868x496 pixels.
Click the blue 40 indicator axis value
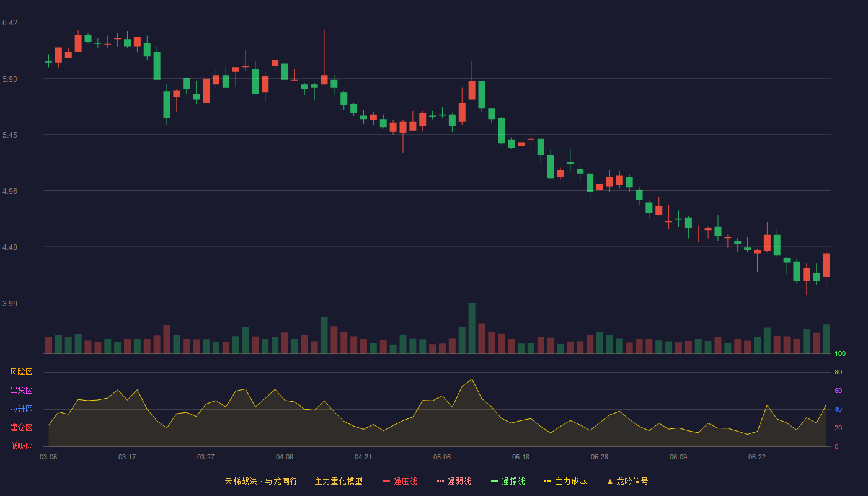tap(838, 410)
